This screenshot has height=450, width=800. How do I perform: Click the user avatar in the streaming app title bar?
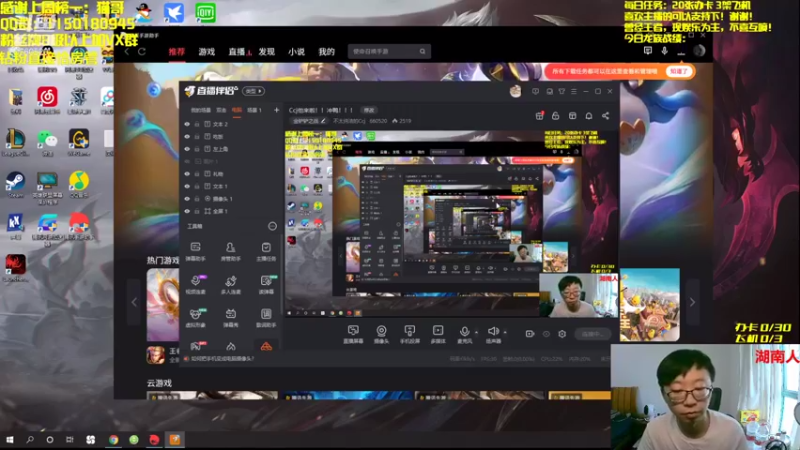tap(515, 91)
